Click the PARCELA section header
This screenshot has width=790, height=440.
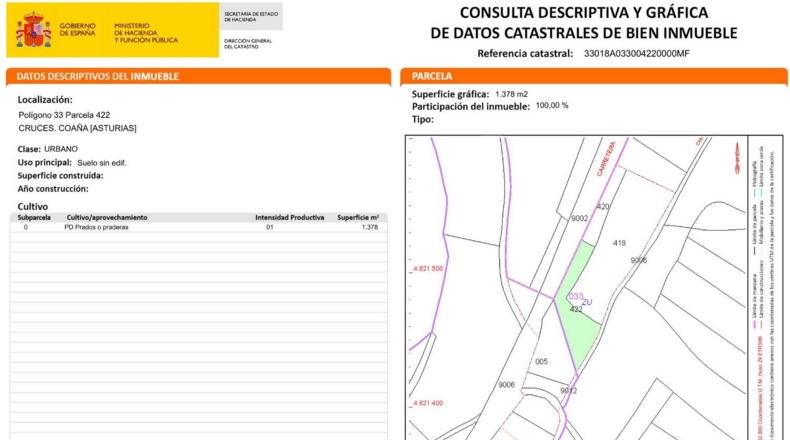[x=432, y=76]
